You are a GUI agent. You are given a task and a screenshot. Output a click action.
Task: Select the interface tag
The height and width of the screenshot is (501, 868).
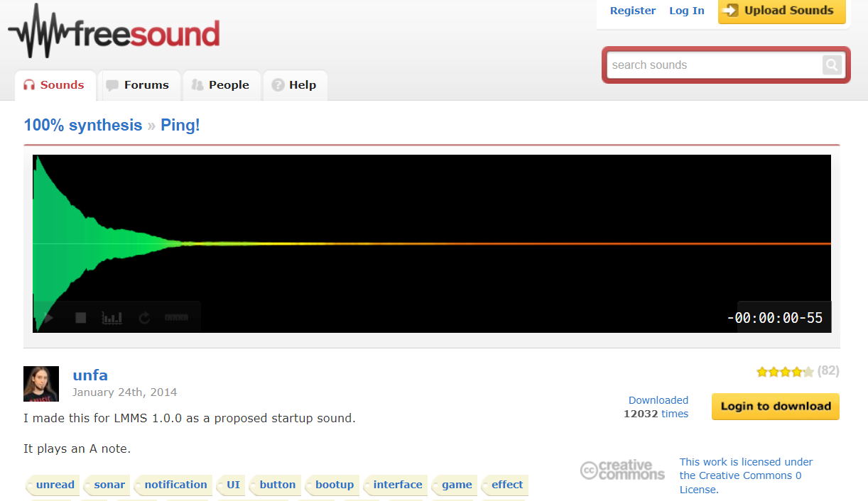[x=396, y=485]
